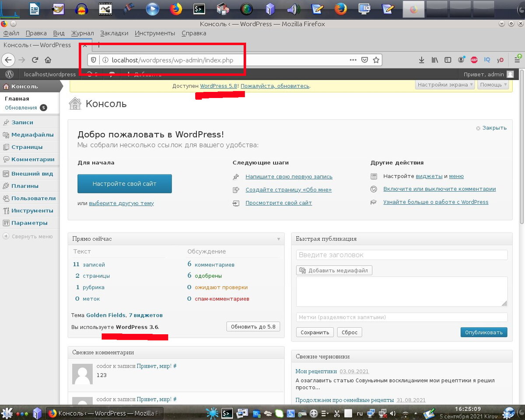Click the Firefox reload page button

click(x=35, y=60)
